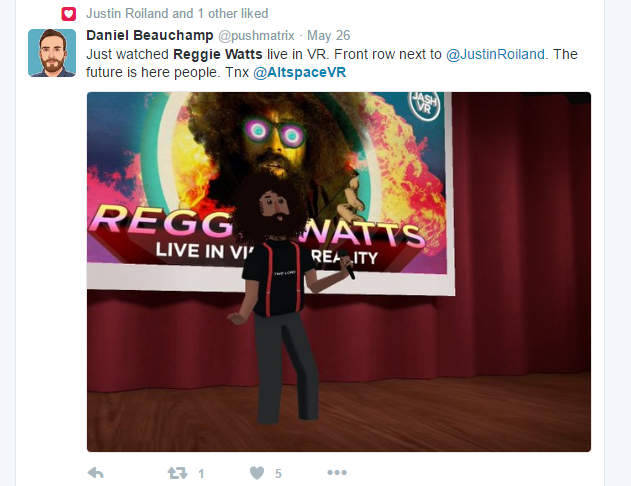
Task: Click the red heart liked-activity icon
Action: coord(68,14)
